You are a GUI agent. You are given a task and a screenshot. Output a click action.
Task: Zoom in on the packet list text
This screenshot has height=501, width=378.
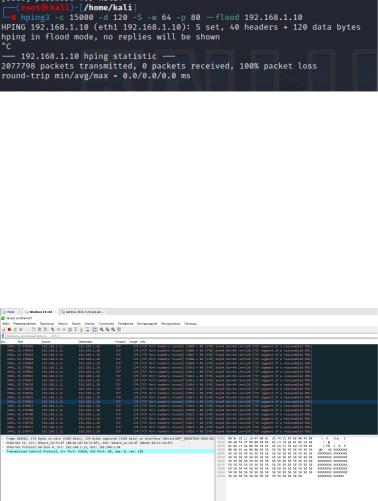pyautogui.click(x=101, y=329)
